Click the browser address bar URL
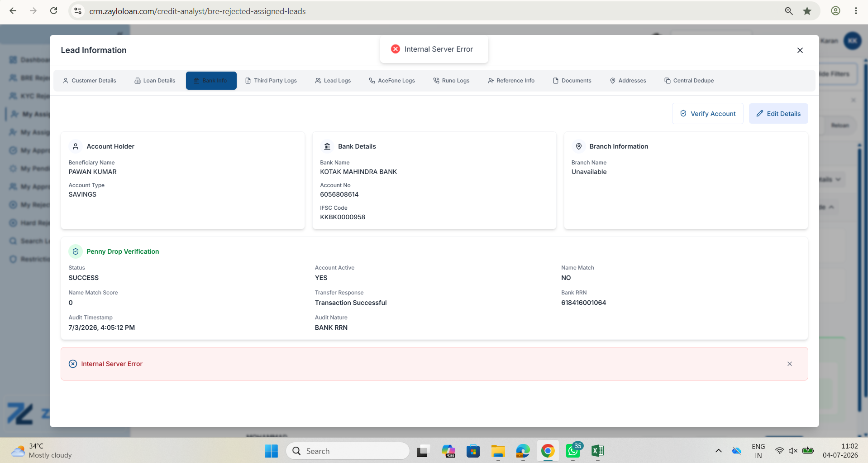Viewport: 868px width, 463px height. pos(197,11)
